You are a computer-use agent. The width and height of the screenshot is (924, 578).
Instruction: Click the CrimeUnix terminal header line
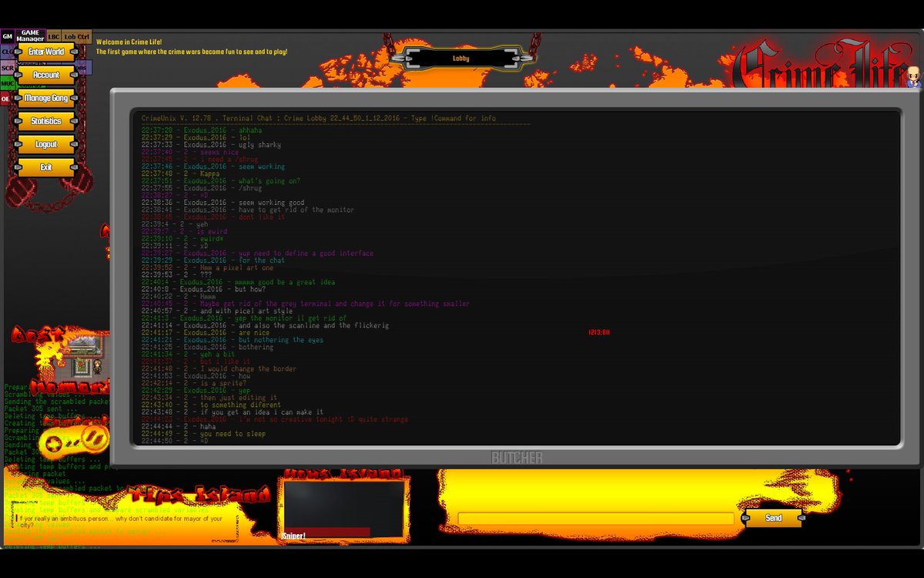point(319,118)
